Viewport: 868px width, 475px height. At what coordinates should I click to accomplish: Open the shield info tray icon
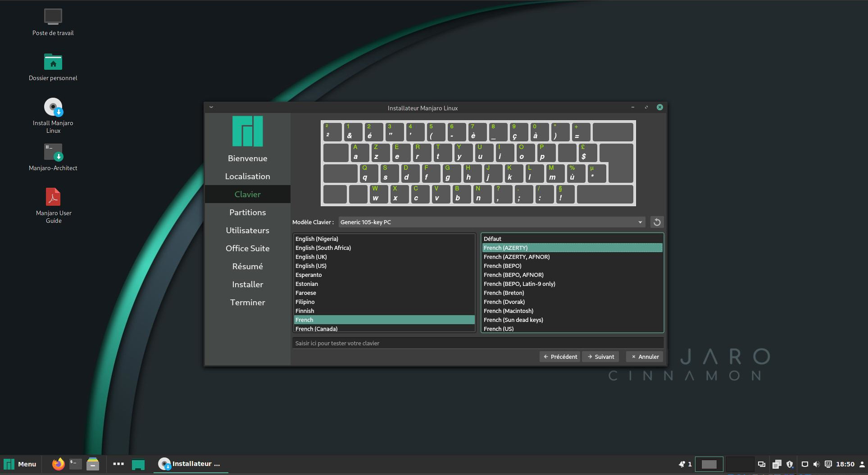coord(790,464)
